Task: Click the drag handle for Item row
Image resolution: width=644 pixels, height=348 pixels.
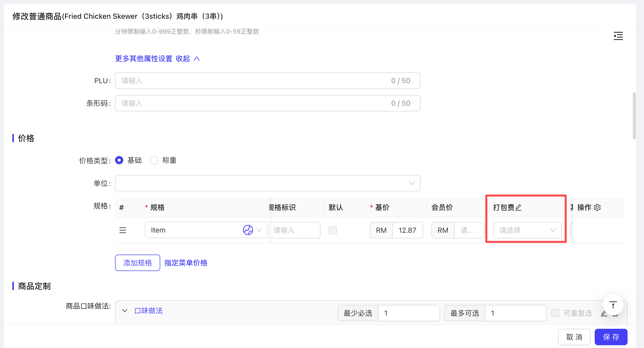Action: point(123,230)
